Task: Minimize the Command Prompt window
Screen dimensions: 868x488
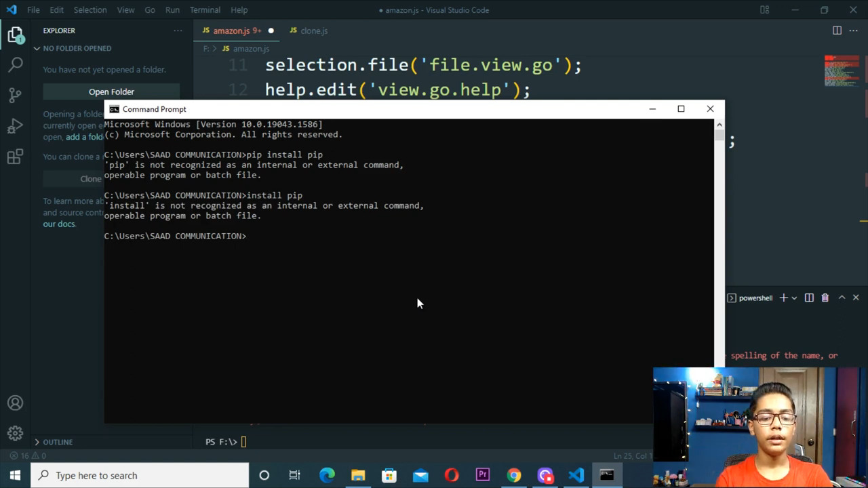Action: (x=652, y=108)
